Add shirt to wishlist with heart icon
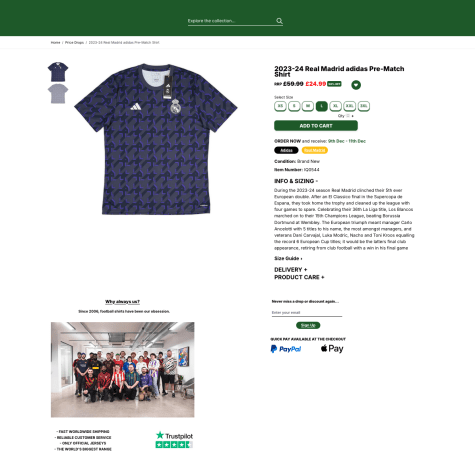475x454 pixels. 356,85
